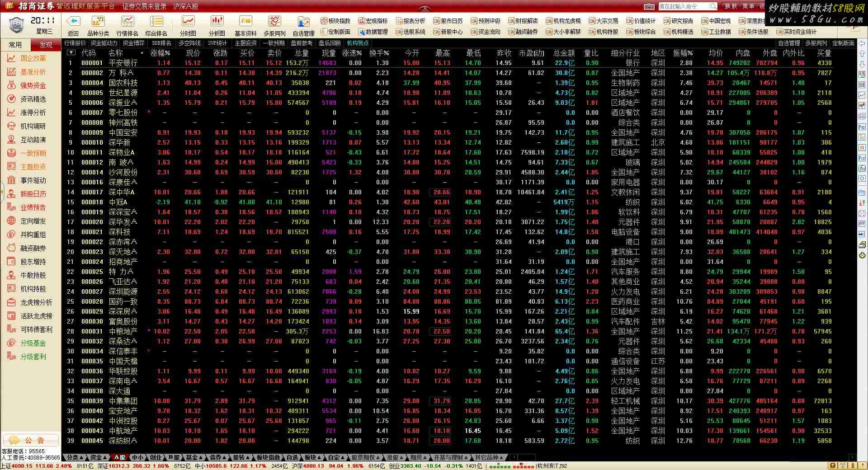Click the 换肤 skin button
The width and height of the screenshot is (868, 470).
731,6
